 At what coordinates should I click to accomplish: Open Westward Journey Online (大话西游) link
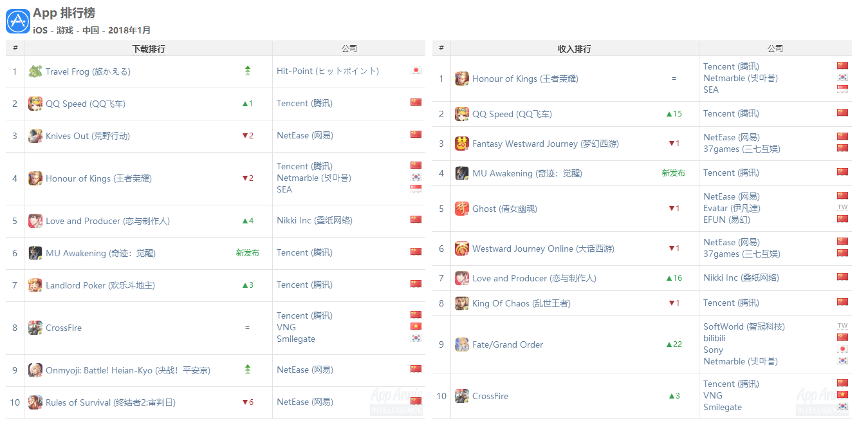pos(543,249)
